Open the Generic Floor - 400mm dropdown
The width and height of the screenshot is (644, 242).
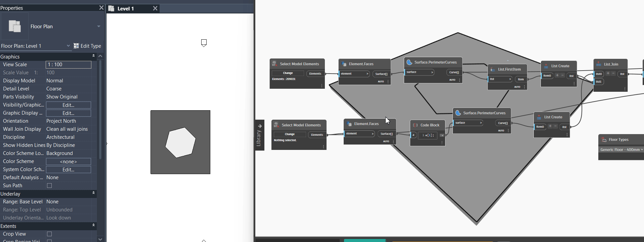621,150
